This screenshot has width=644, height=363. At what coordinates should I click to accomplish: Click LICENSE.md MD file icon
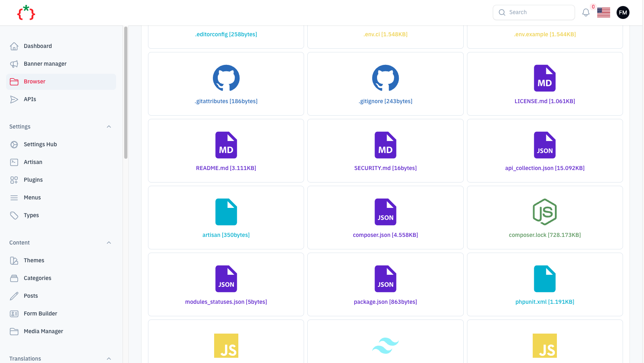point(545,78)
